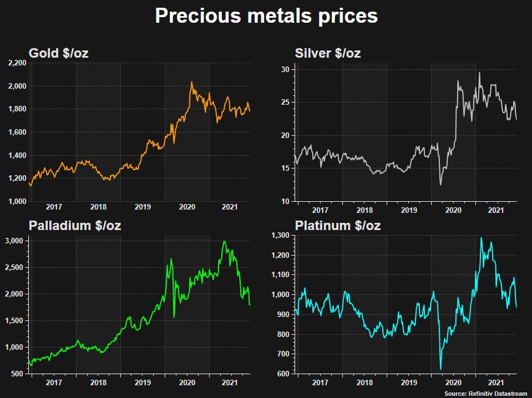
Task: Click the 2018 label under Silver chart
Action: click(x=364, y=210)
